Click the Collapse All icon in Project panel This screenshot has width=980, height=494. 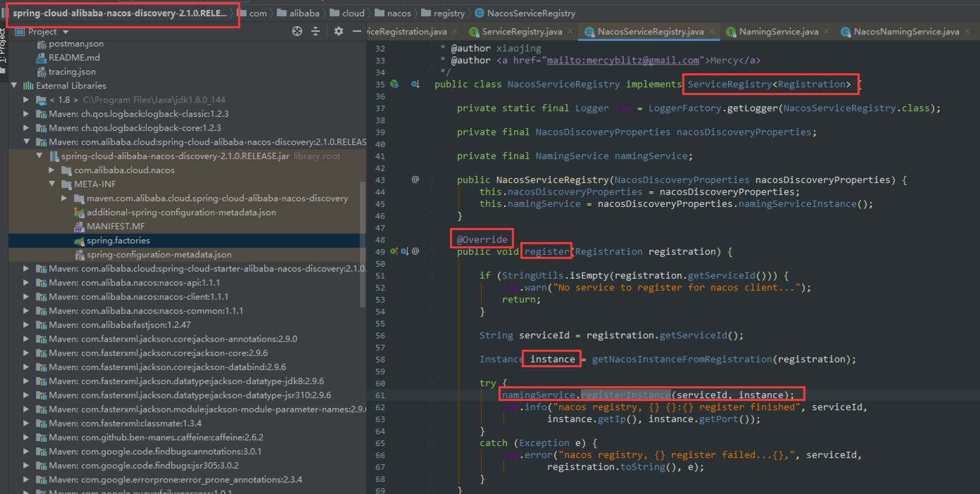point(315,31)
